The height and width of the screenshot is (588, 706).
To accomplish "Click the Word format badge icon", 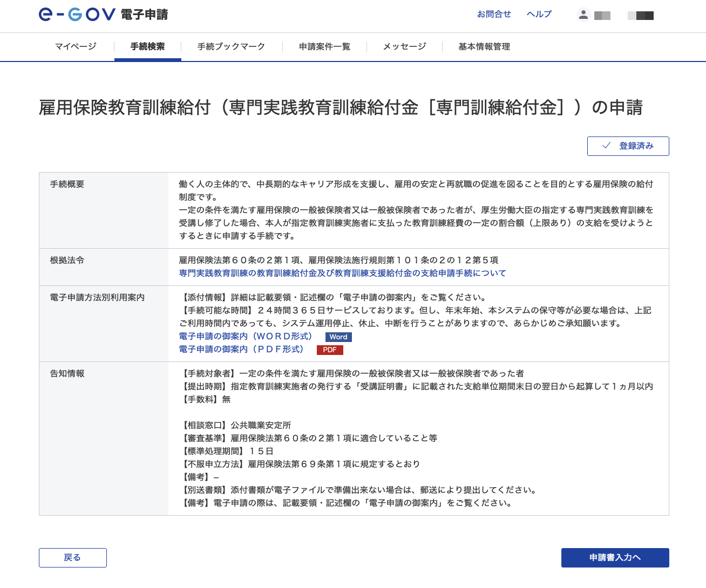I will (x=338, y=337).
